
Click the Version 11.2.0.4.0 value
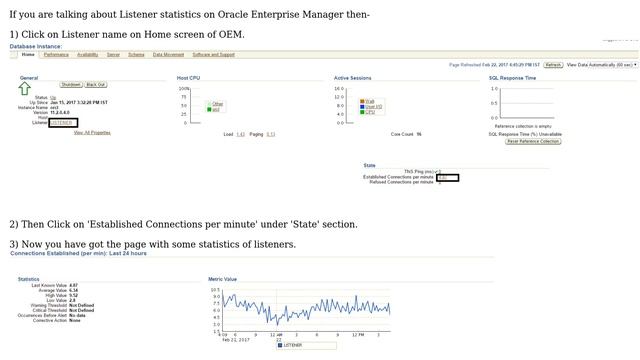[x=60, y=112]
